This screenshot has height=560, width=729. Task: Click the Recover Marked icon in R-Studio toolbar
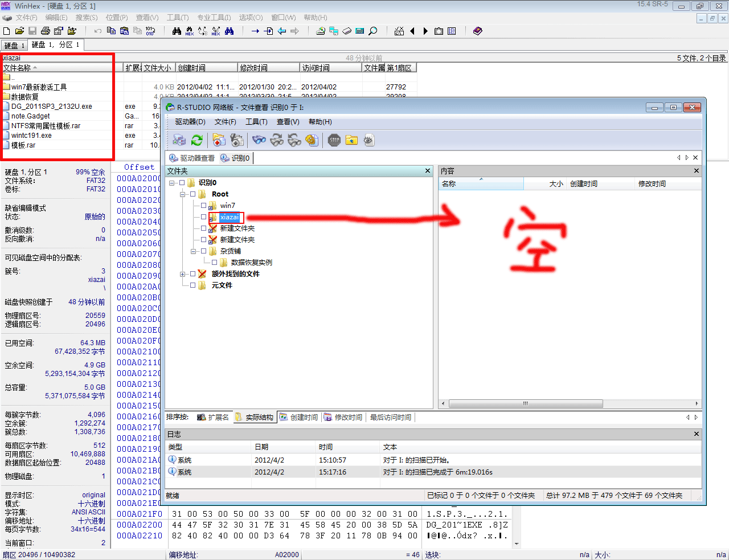point(237,140)
